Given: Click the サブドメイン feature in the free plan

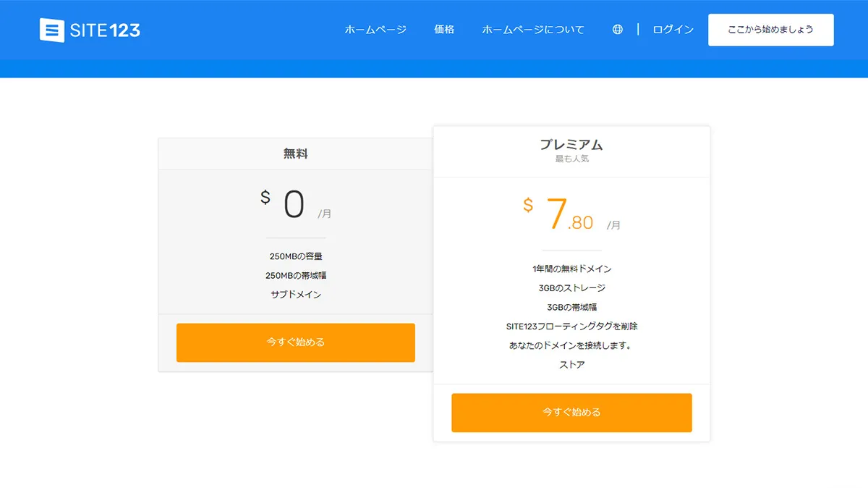Looking at the screenshot, I should 295,295.
